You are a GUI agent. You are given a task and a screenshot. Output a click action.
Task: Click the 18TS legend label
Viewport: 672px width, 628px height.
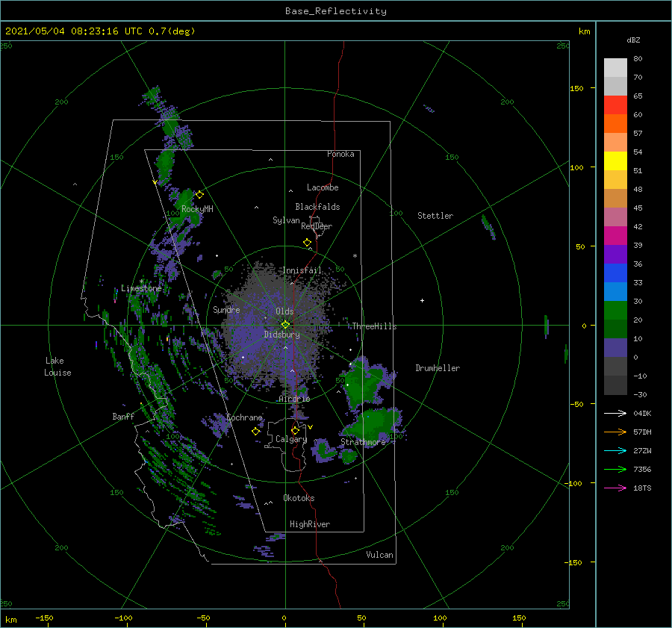coord(642,488)
